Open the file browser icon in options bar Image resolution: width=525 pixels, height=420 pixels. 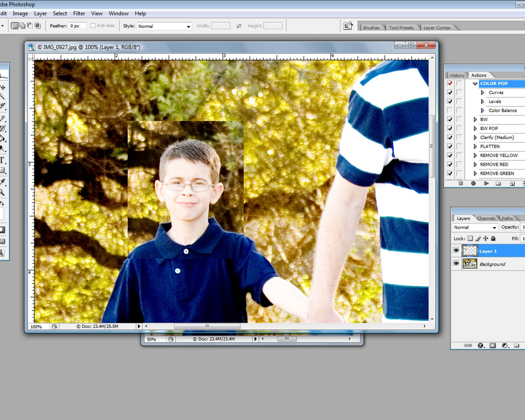point(348,26)
